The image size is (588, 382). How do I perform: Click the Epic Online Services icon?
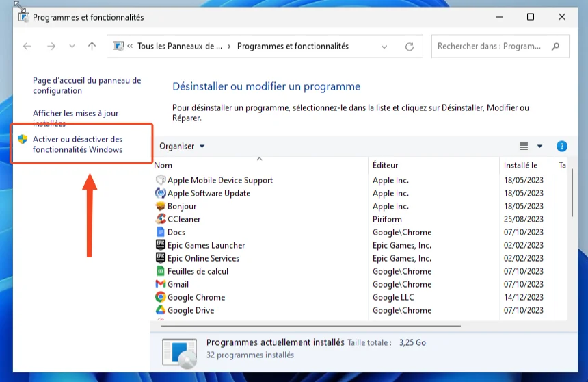(161, 257)
